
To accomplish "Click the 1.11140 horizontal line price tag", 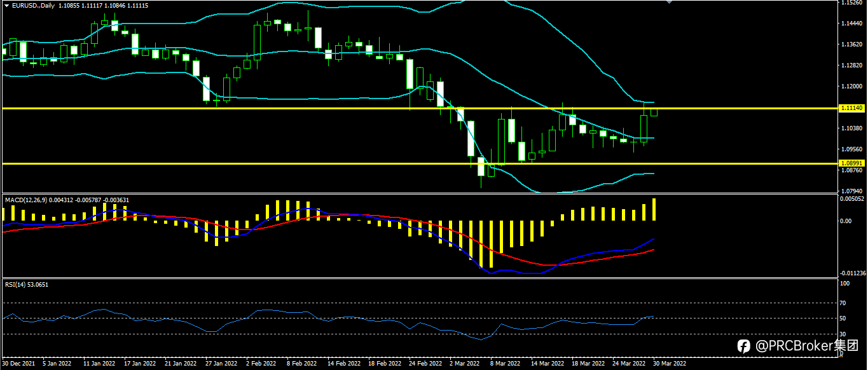I will (x=851, y=108).
